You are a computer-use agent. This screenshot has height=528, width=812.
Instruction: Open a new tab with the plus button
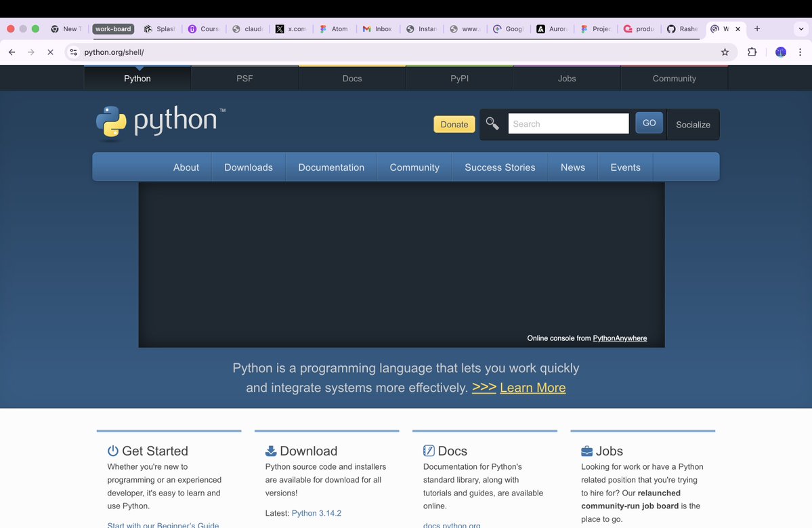757,29
